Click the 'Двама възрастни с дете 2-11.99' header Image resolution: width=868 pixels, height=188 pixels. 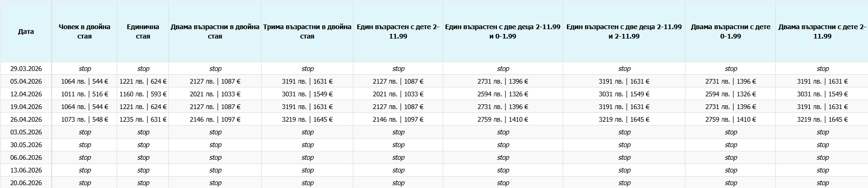(x=822, y=31)
